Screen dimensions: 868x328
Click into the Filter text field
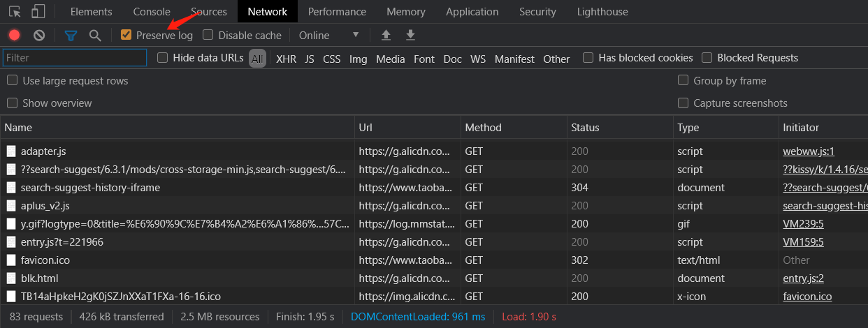point(75,58)
